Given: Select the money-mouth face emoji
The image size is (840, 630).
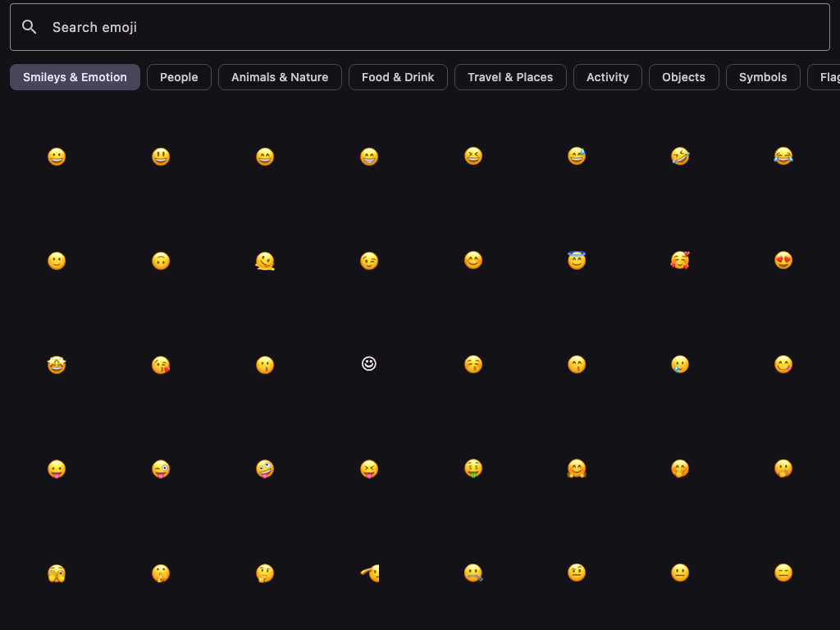Looking at the screenshot, I should click(473, 468).
